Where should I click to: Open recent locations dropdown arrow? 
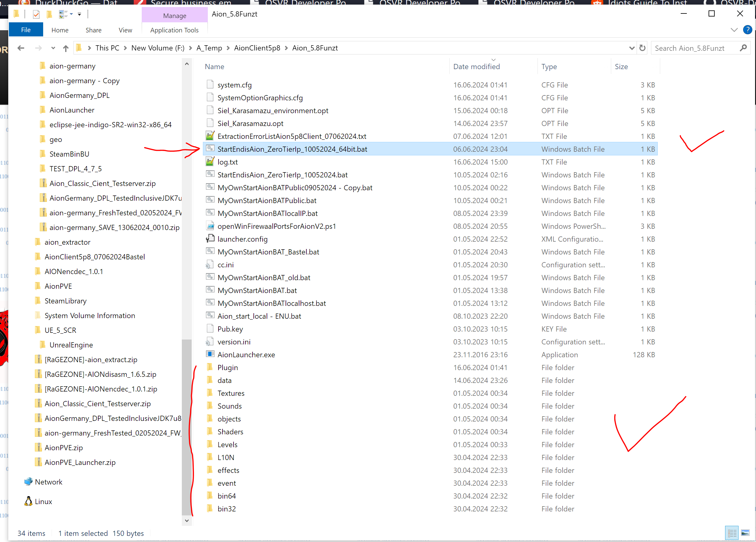[53, 48]
